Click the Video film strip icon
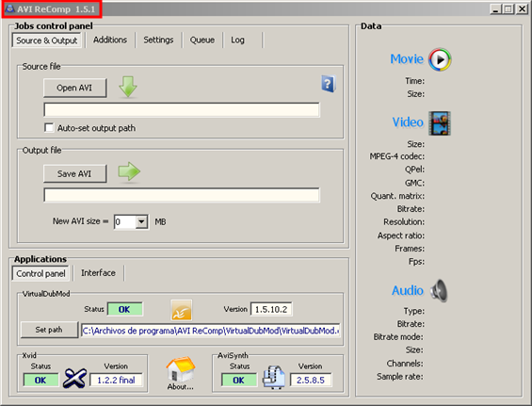Screen dimensions: 532x406 coord(440,123)
